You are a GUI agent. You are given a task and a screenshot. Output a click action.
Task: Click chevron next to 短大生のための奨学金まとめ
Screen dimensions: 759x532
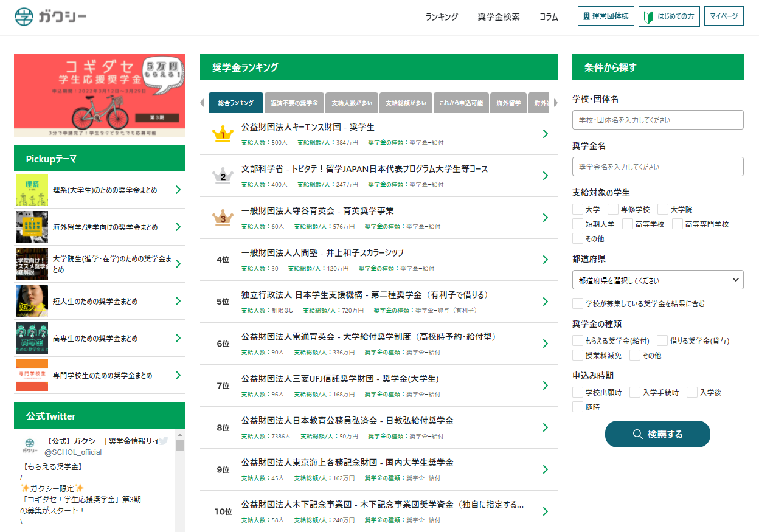tap(178, 301)
